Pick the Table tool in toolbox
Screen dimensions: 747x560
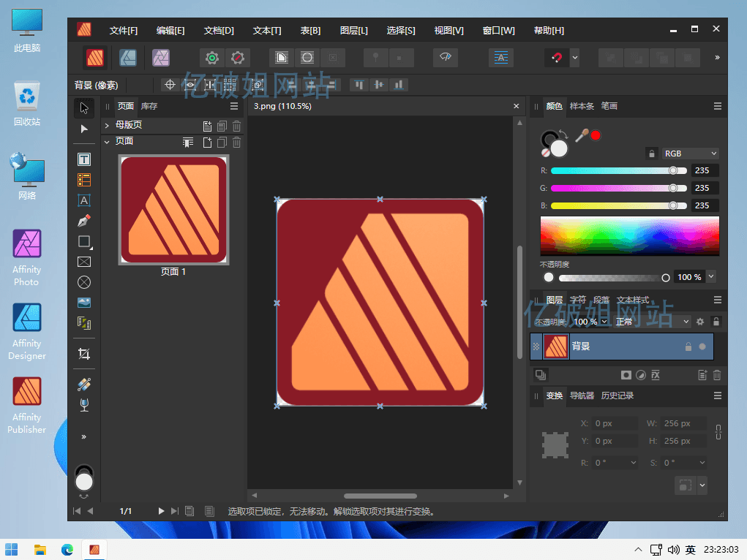coord(84,180)
